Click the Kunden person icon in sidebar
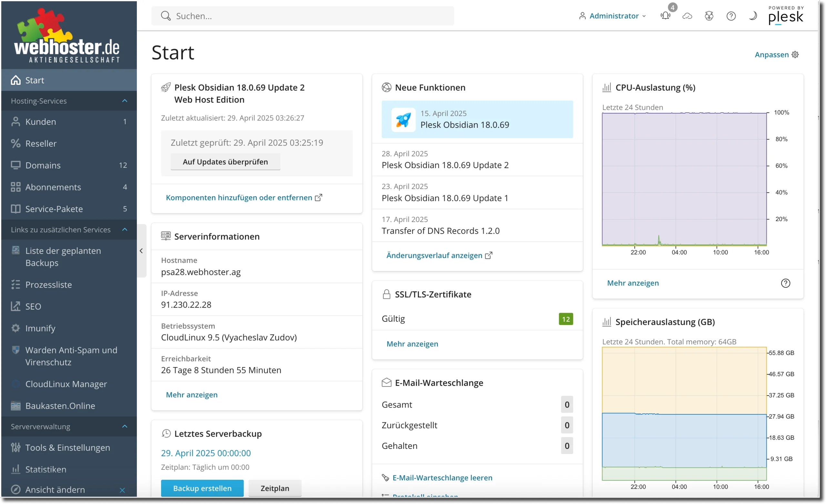This screenshot has width=826, height=504. pos(15,121)
